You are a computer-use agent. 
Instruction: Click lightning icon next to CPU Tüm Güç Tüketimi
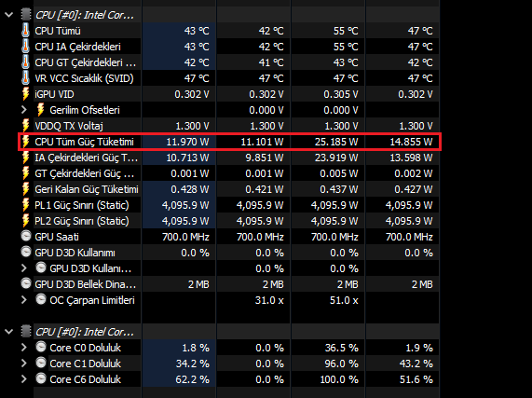26,142
